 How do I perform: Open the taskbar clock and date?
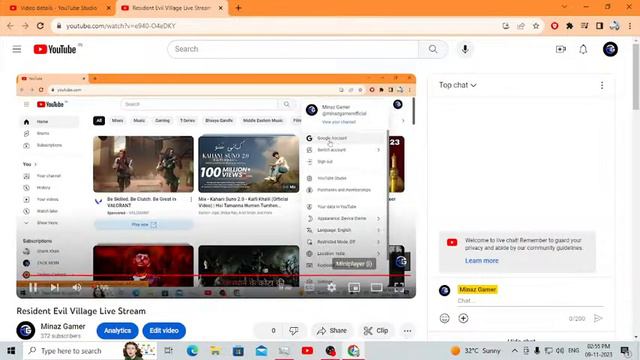point(598,351)
